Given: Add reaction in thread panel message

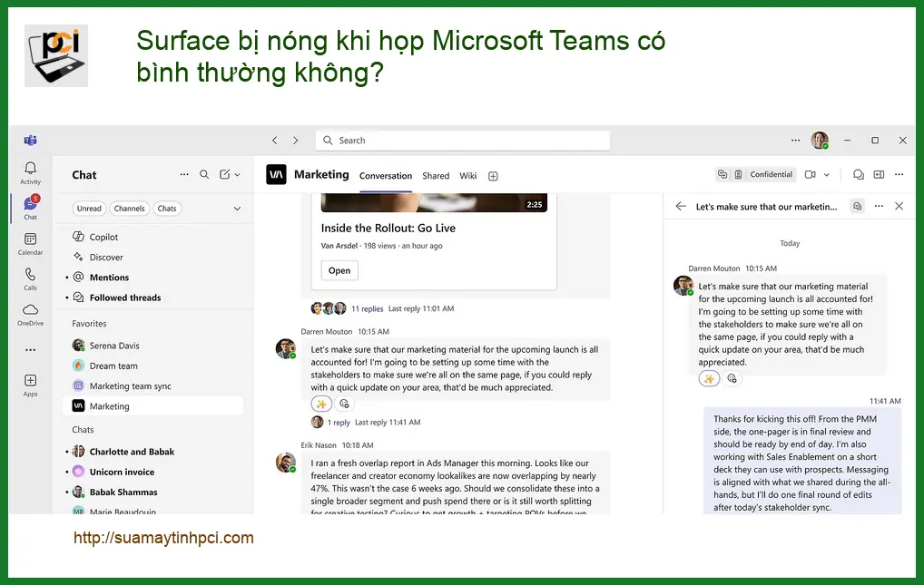Looking at the screenshot, I should pos(732,379).
